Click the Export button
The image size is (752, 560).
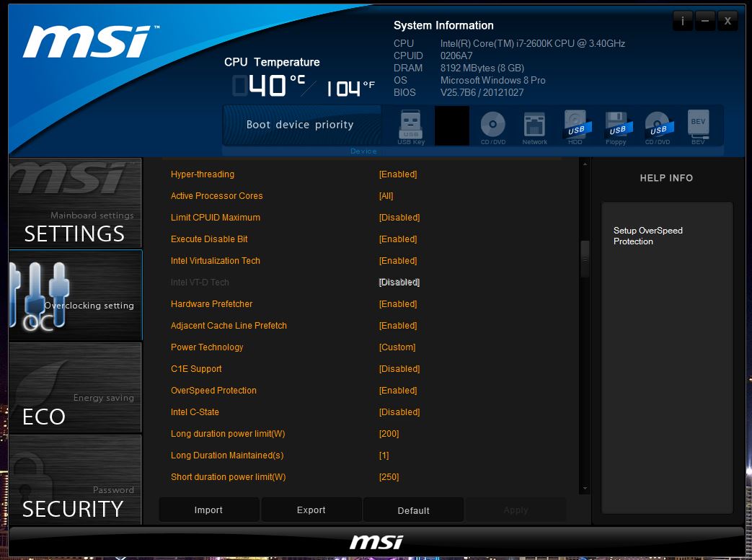311,510
